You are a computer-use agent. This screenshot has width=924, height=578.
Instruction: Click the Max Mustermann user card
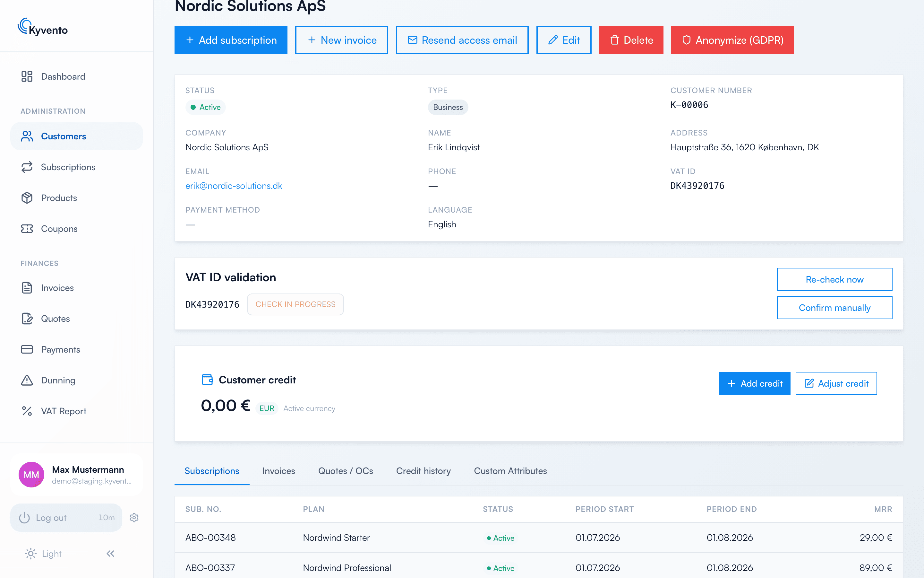point(76,474)
